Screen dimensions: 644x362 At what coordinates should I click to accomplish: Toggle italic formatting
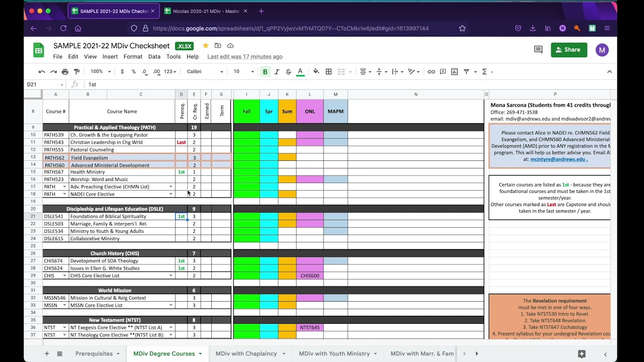(x=277, y=72)
